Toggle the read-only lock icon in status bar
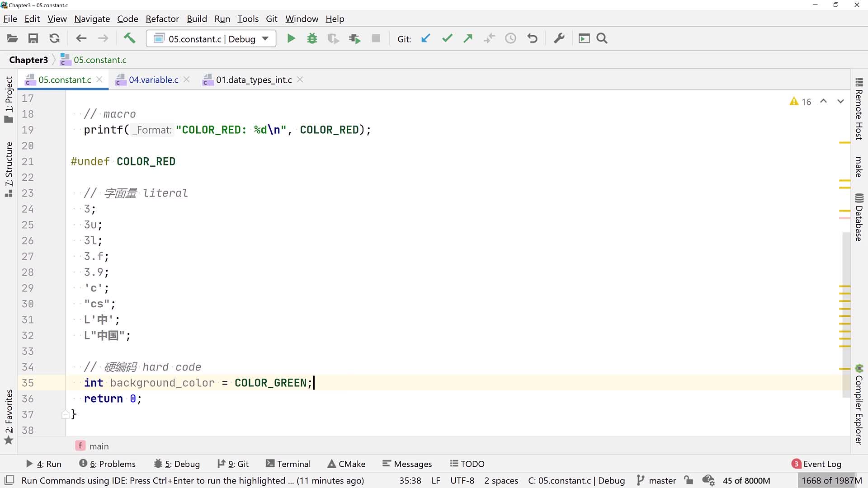 [689, 480]
